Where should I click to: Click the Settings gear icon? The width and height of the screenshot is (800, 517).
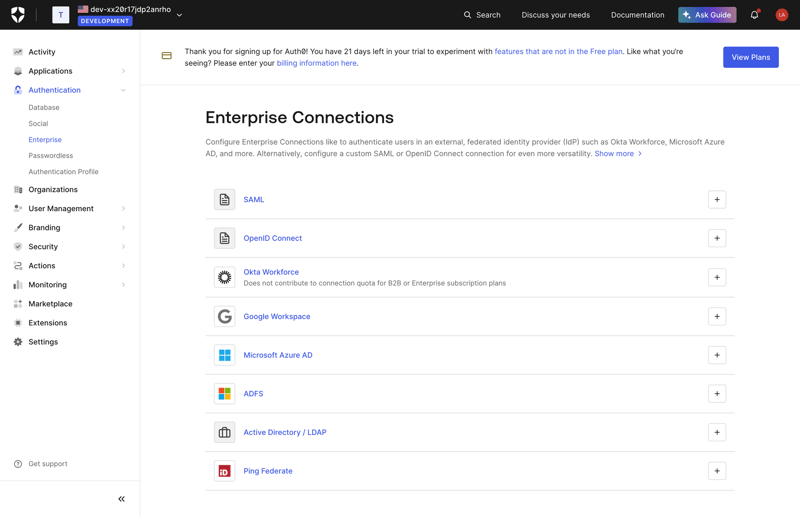(18, 342)
